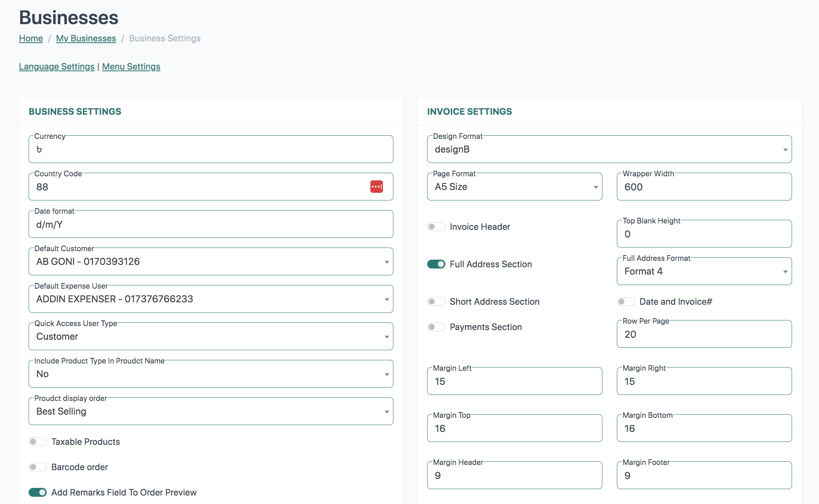
Task: Disable the Full Address Section toggle
Action: click(x=436, y=264)
